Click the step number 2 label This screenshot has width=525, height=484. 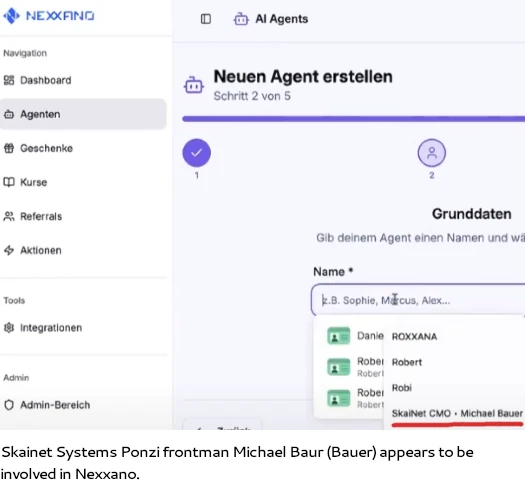pyautogui.click(x=432, y=175)
